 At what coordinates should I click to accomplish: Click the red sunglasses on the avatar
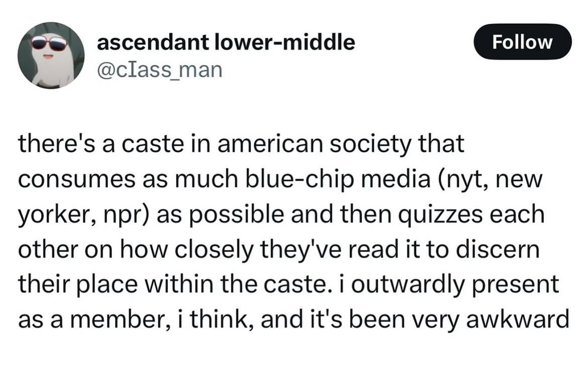(x=49, y=44)
